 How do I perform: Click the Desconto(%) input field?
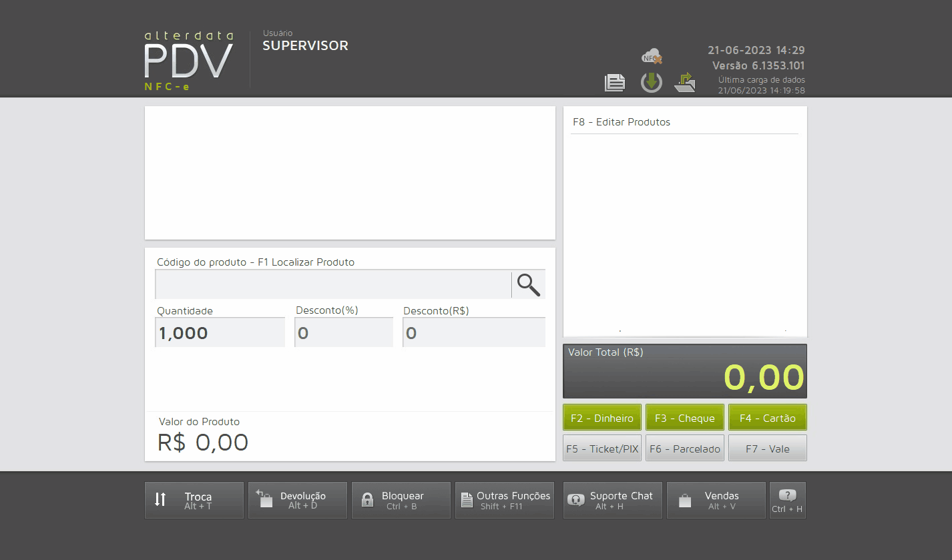click(x=344, y=332)
